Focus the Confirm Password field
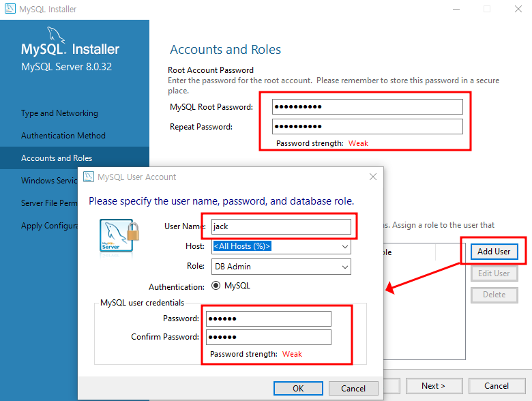The width and height of the screenshot is (532, 401). point(269,337)
